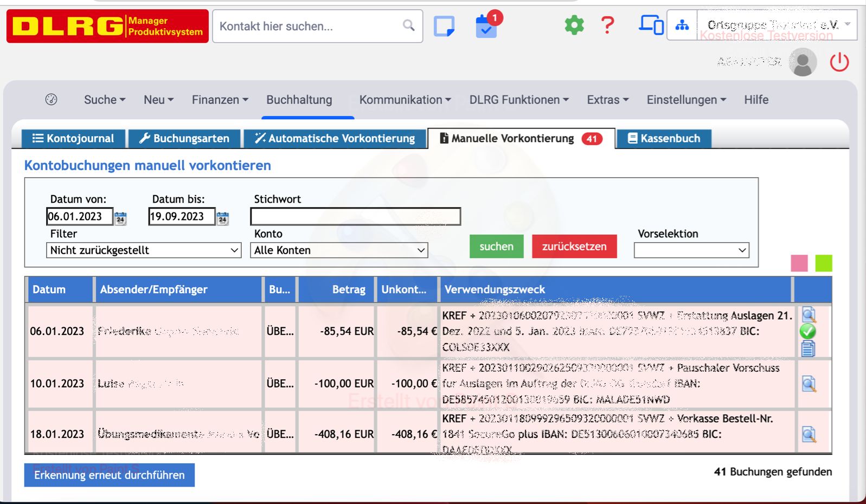The width and height of the screenshot is (866, 504).
Task: Click Erkennung erneut durchführen button
Action: [110, 475]
